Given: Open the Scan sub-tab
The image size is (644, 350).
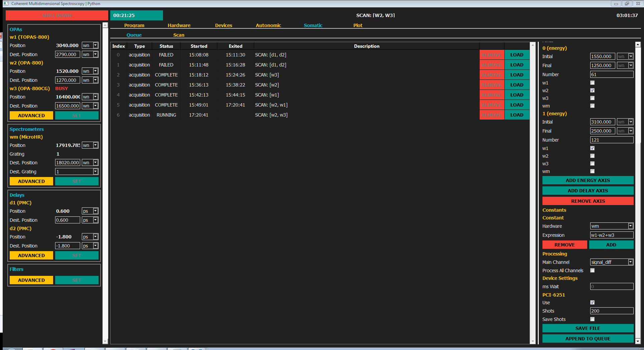Looking at the screenshot, I should click(x=179, y=35).
